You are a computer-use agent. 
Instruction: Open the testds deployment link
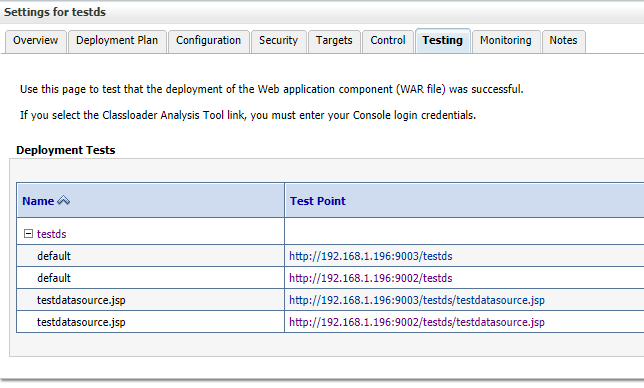click(51, 234)
